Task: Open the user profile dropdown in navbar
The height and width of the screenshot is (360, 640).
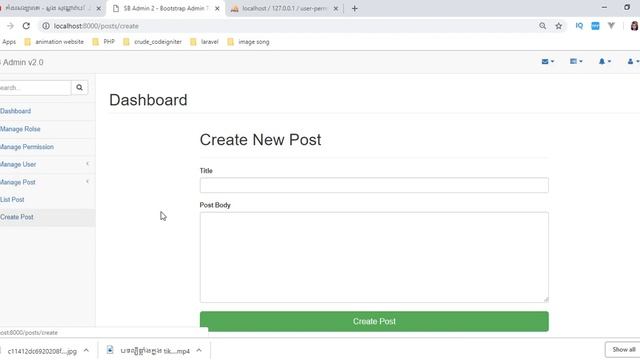Action: tap(633, 61)
